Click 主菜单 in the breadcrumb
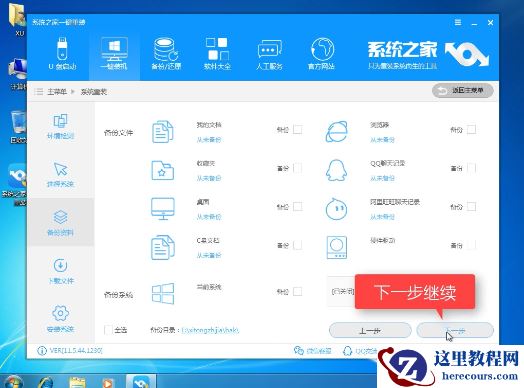 coord(57,92)
